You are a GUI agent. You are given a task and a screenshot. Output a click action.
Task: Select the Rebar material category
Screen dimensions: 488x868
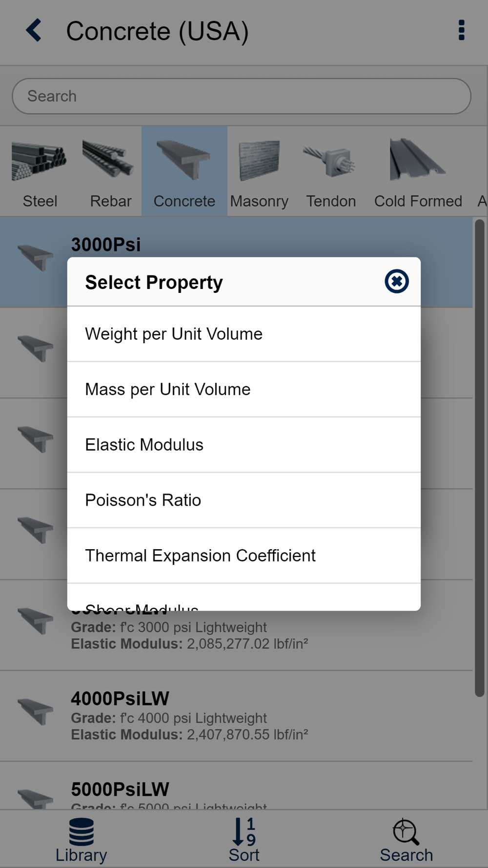click(x=111, y=171)
